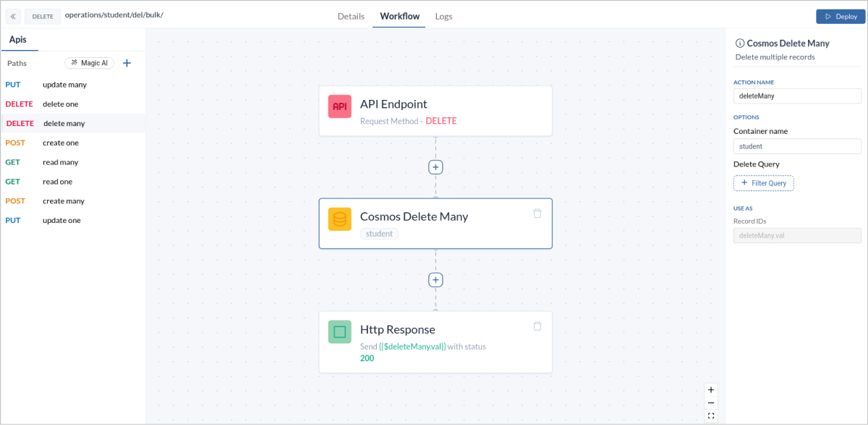
Task: Add step after Cosmos Delete Many node
Action: pyautogui.click(x=435, y=279)
